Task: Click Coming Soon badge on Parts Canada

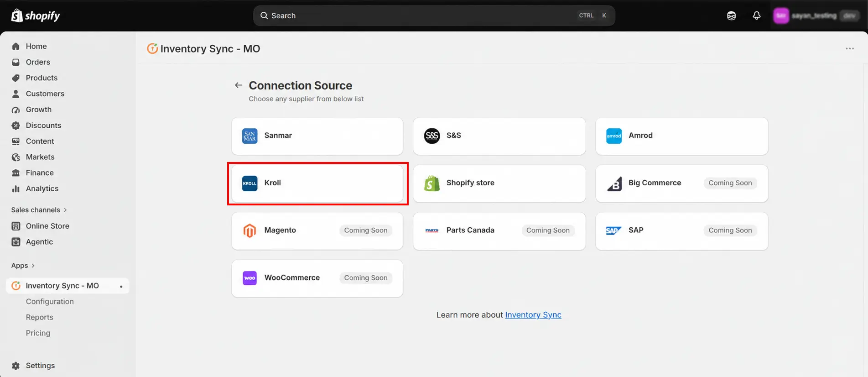Action: point(548,230)
